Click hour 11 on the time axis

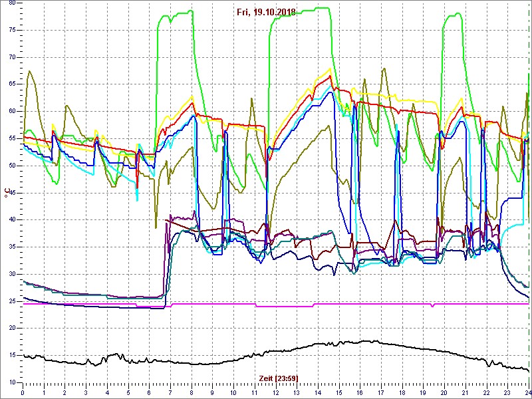255,392
